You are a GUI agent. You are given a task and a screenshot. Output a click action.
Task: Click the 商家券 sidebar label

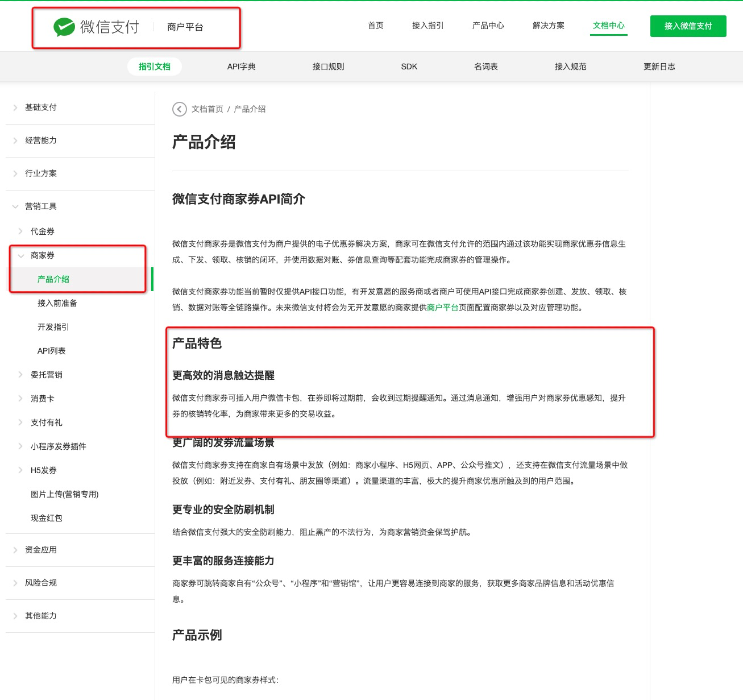coord(43,255)
